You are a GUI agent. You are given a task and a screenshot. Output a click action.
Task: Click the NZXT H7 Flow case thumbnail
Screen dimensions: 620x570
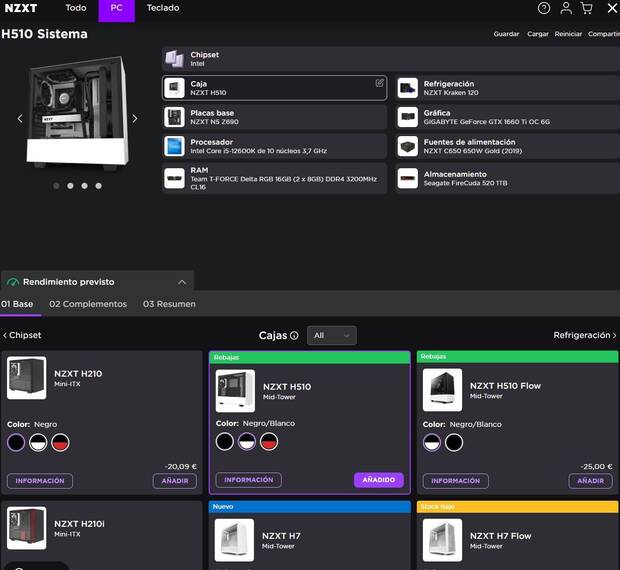(x=442, y=540)
